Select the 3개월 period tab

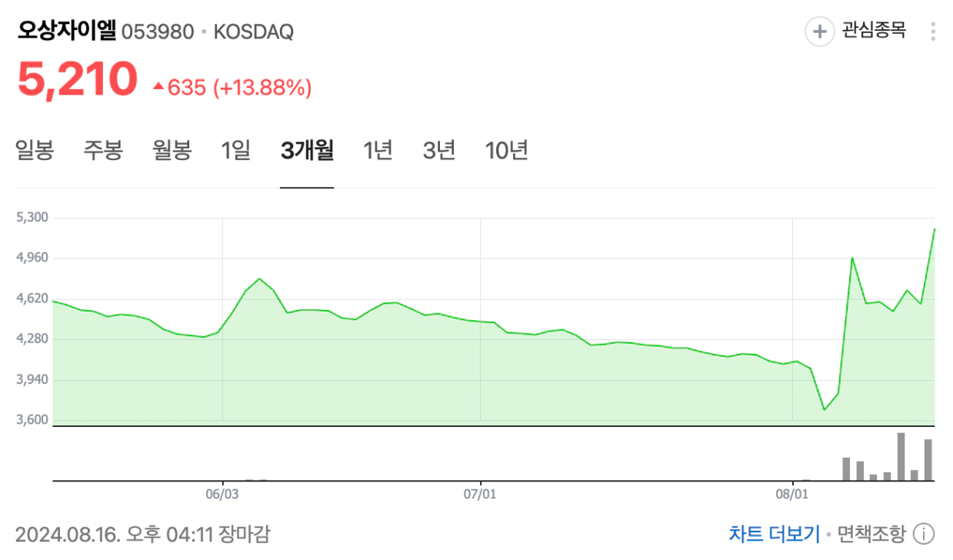pos(307,150)
